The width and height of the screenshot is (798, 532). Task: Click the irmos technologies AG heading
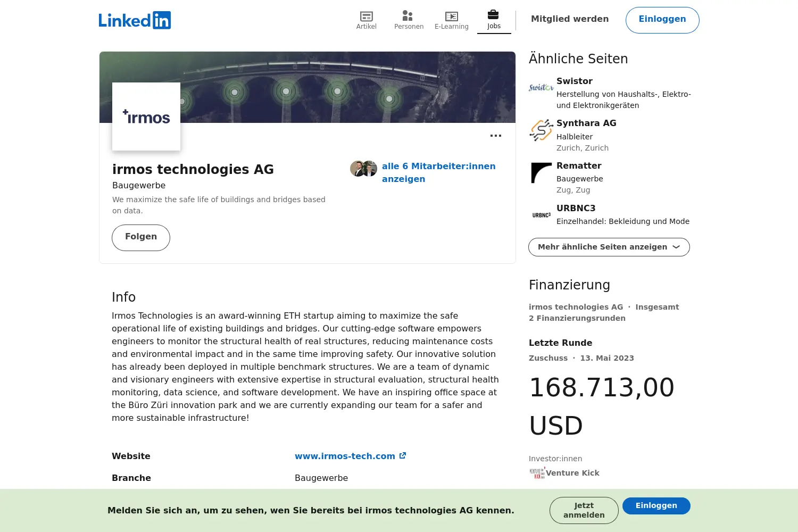click(x=193, y=169)
